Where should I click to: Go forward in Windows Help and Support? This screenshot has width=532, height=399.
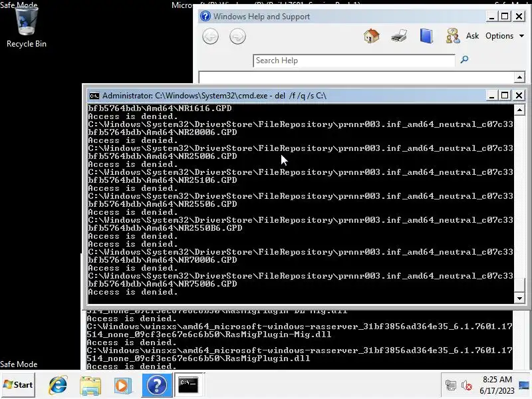[x=237, y=37]
